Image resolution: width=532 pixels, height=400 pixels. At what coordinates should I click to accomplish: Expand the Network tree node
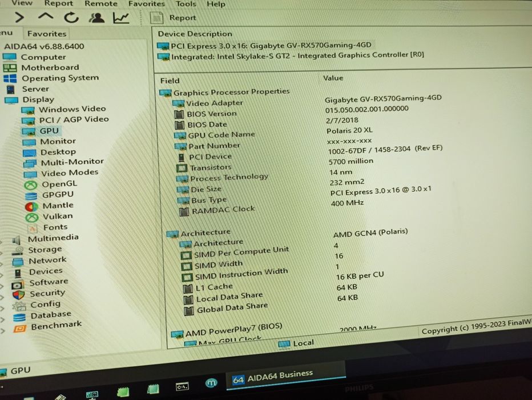click(x=2, y=264)
